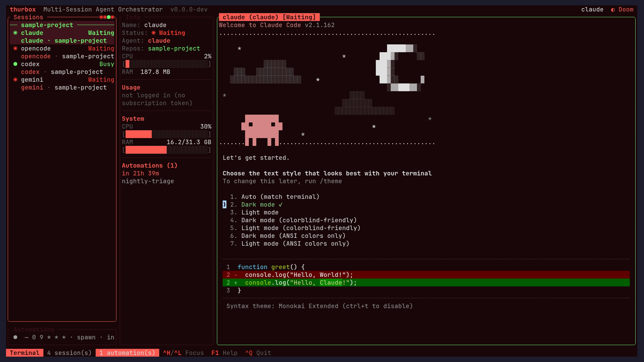Click the 'in 21h 39m' countdown

(140, 173)
